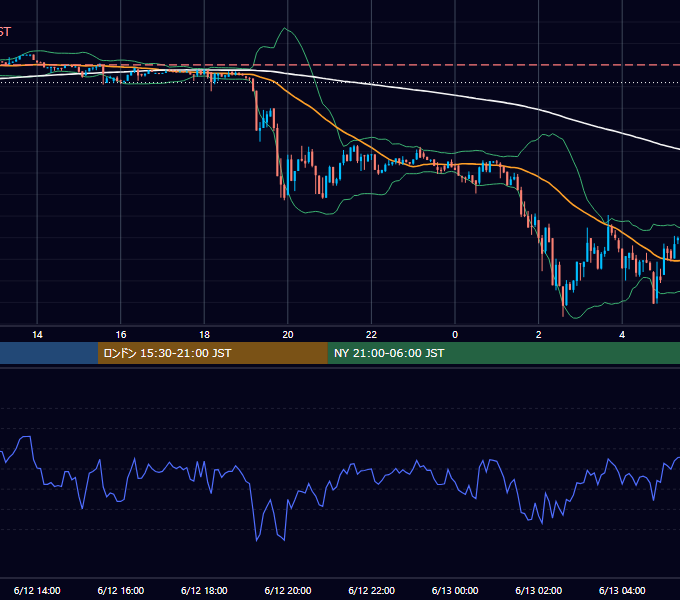This screenshot has height=600, width=680.
Task: Click the 6/12 22:00 date label
Action: [372, 590]
